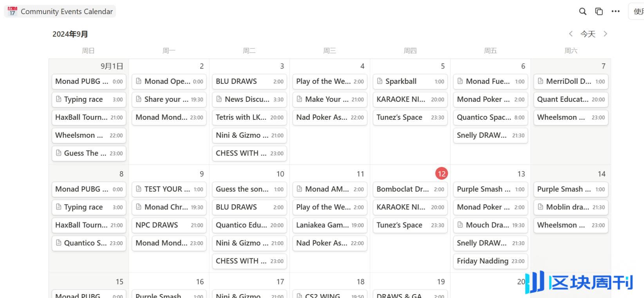Viewport: 644px width, 298px height.
Task: Open Wheelsmon event on September 1
Action: (89, 135)
